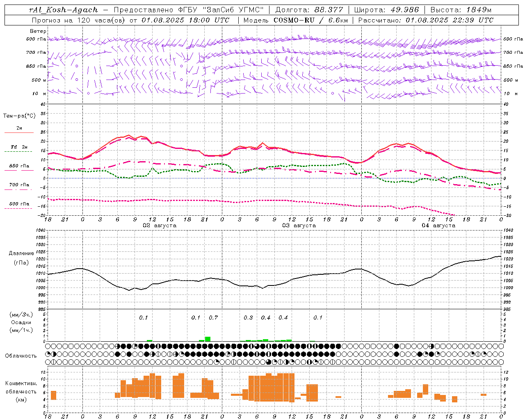
Task: Click the station title rAl_Kosh-Agach
Action: click(64, 10)
